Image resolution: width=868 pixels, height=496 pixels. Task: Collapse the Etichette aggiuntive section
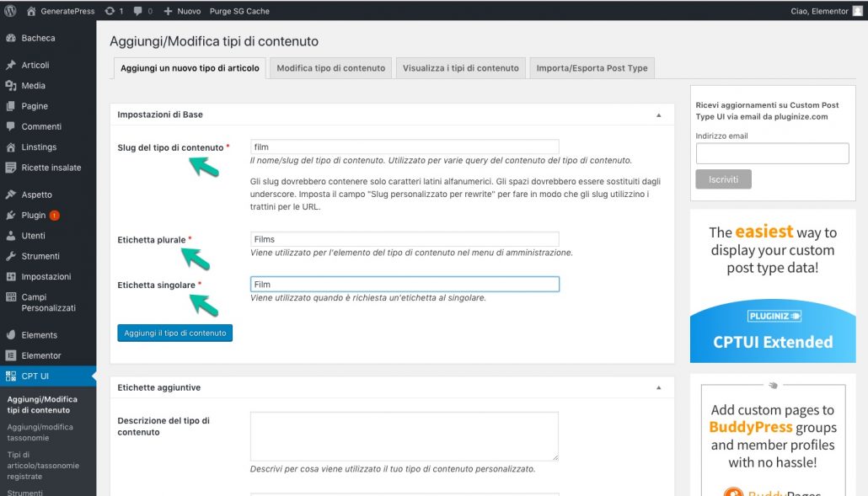click(659, 387)
